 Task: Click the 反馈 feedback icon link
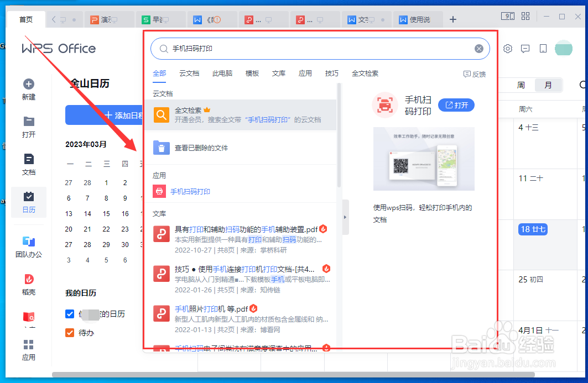click(x=475, y=74)
